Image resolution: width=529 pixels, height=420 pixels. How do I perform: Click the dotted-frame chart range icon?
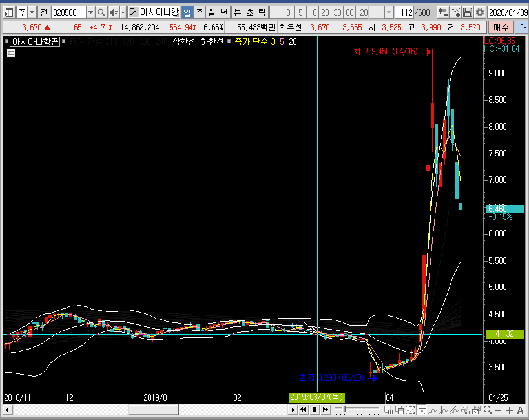coord(411,410)
